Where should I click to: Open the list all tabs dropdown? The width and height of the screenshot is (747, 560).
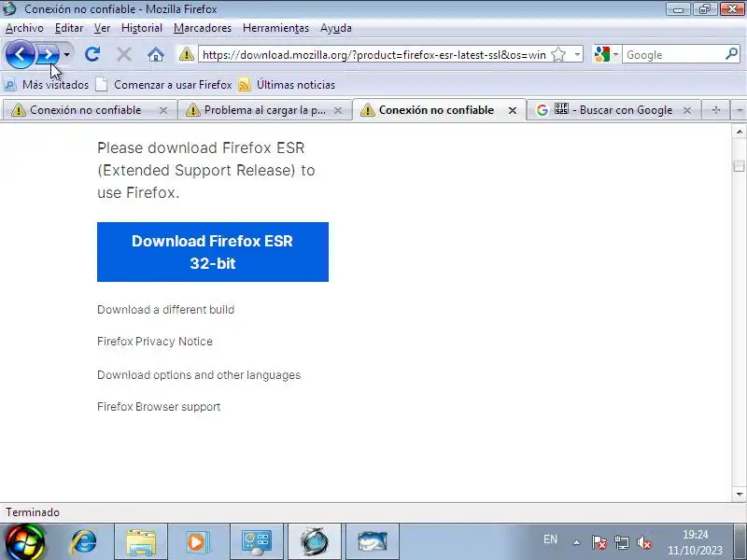(739, 110)
